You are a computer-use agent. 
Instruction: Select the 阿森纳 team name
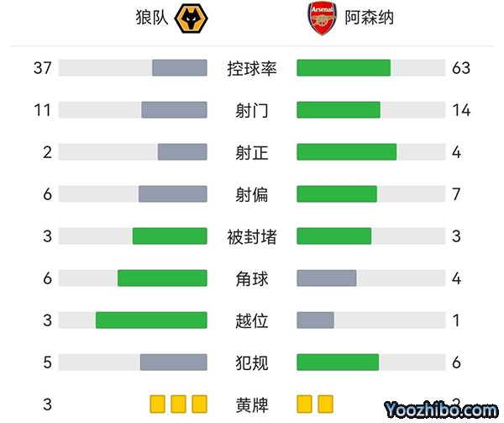point(370,19)
